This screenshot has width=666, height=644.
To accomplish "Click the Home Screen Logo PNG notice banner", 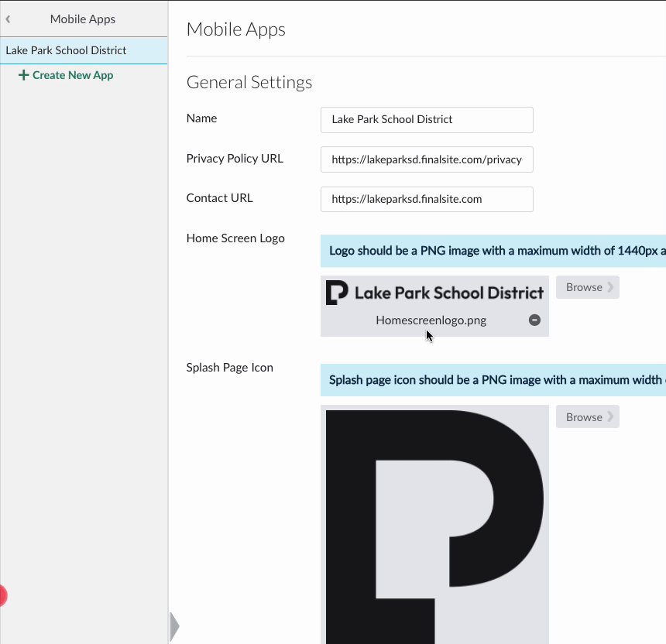I will click(493, 251).
